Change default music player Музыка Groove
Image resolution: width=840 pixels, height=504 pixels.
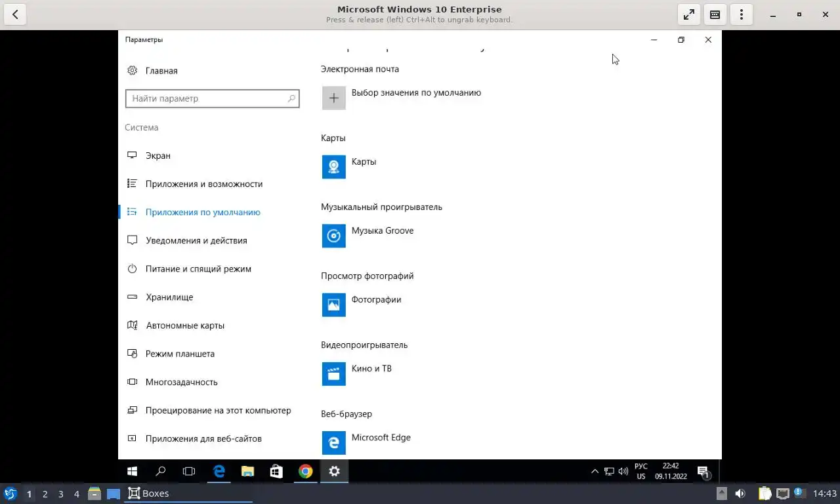pyautogui.click(x=383, y=230)
